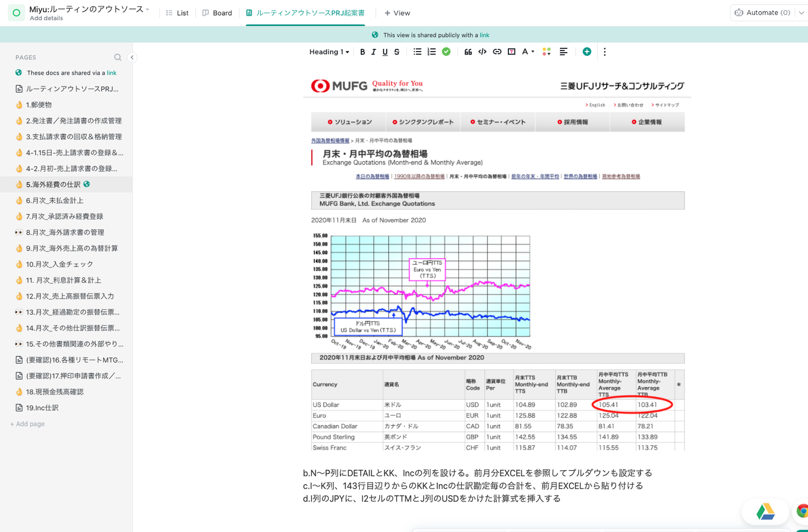Toggle the green checklist button

click(446, 52)
